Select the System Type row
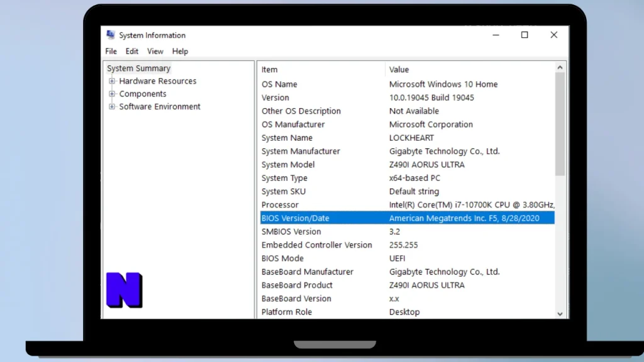This screenshot has width=644, height=362. click(407, 178)
